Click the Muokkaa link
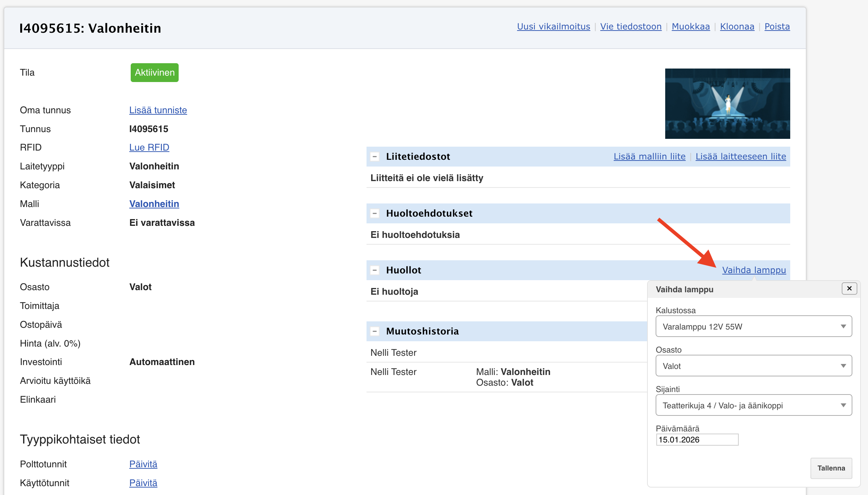 (x=691, y=27)
